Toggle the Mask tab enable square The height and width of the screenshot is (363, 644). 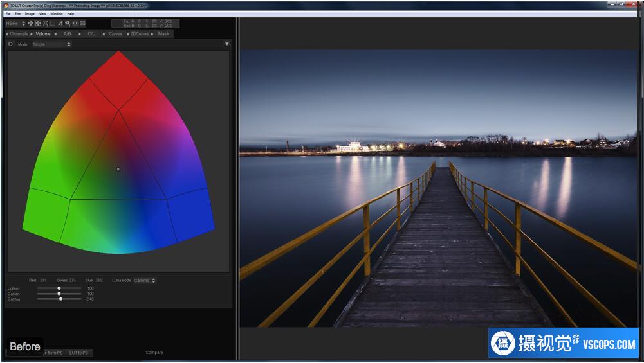[x=153, y=34]
